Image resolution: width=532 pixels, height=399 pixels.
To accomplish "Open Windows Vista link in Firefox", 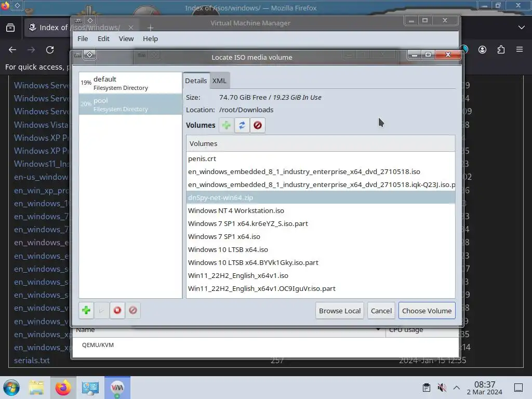I will (41, 125).
